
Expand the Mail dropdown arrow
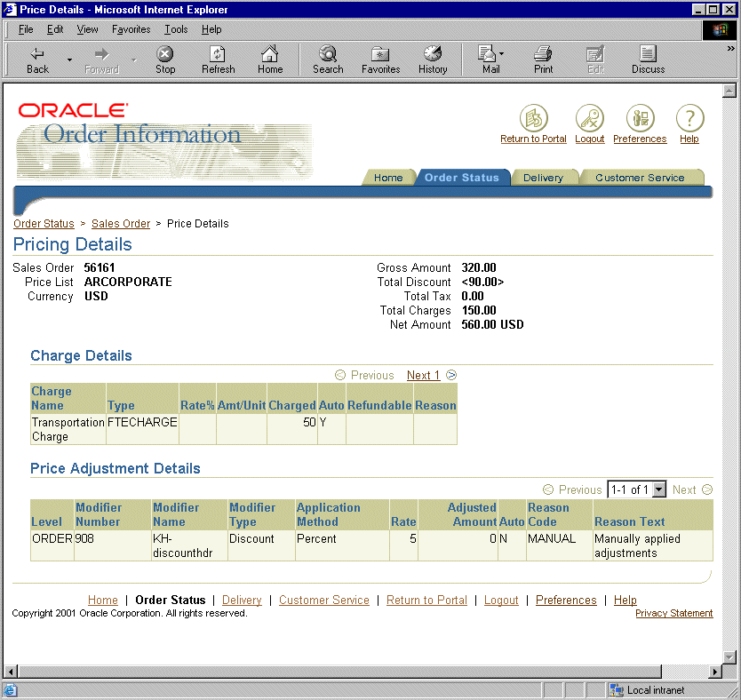pos(501,54)
